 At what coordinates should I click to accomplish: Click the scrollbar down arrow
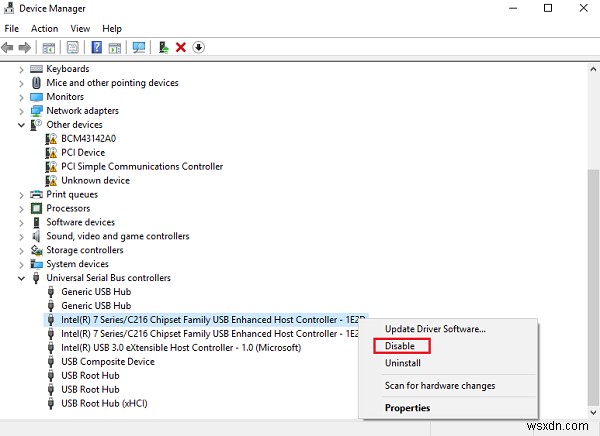[x=593, y=413]
